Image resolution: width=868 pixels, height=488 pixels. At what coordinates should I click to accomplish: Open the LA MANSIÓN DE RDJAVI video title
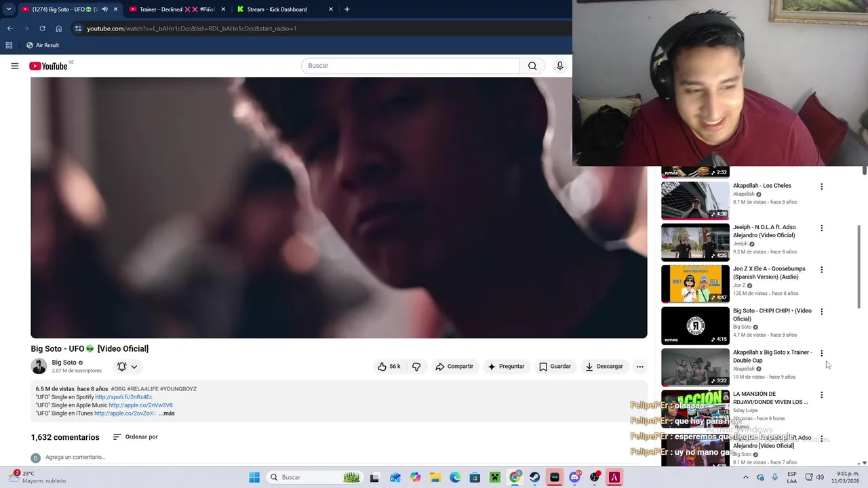click(770, 398)
